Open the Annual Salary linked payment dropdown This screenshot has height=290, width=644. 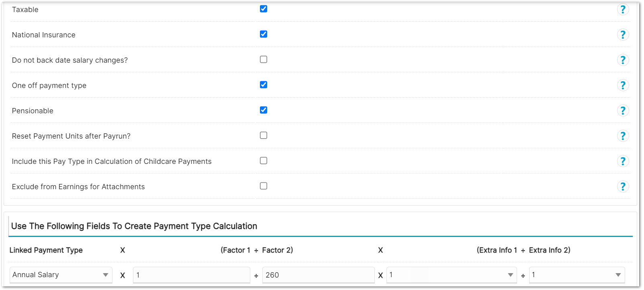click(61, 275)
